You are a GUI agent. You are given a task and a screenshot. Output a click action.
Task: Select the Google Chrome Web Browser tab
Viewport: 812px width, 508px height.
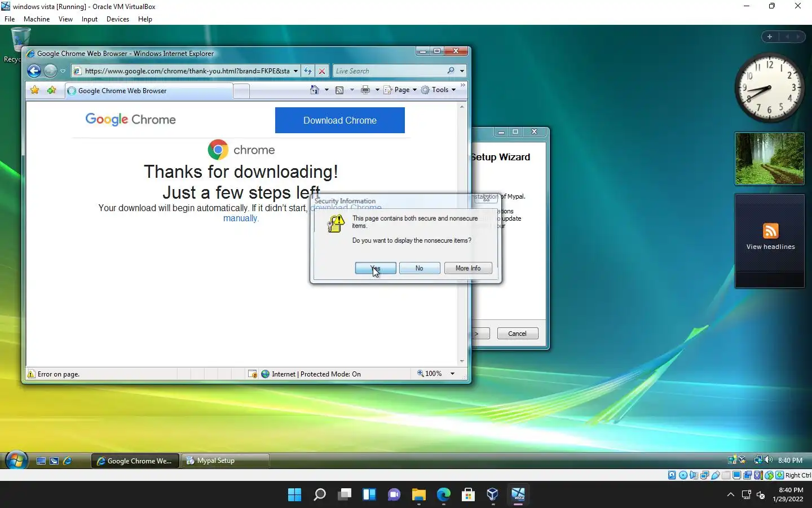pyautogui.click(x=148, y=91)
